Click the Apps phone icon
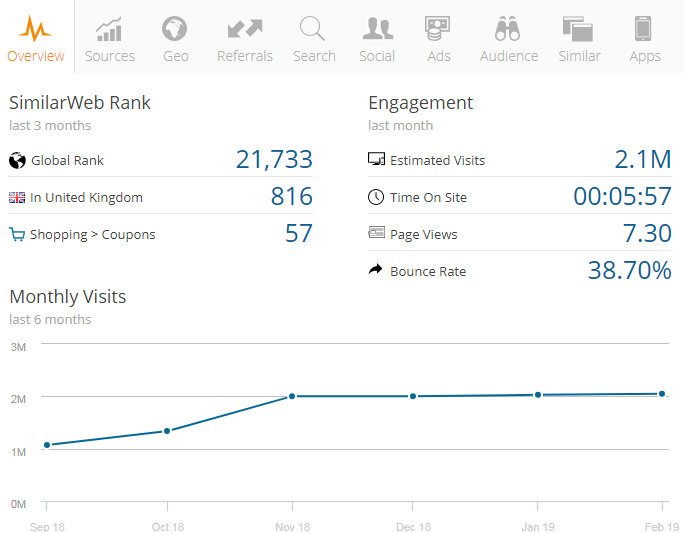684x533 pixels. click(x=643, y=28)
